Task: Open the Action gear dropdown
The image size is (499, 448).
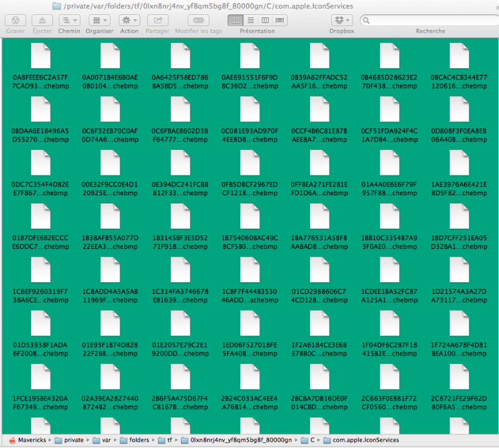Action: click(129, 21)
